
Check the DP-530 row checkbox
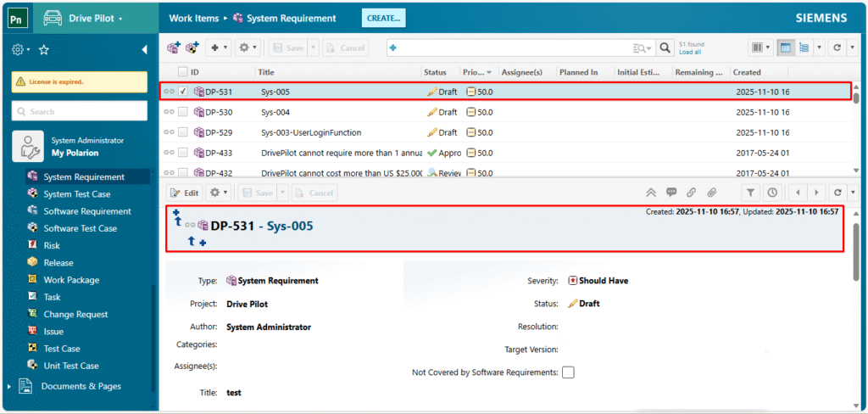183,112
